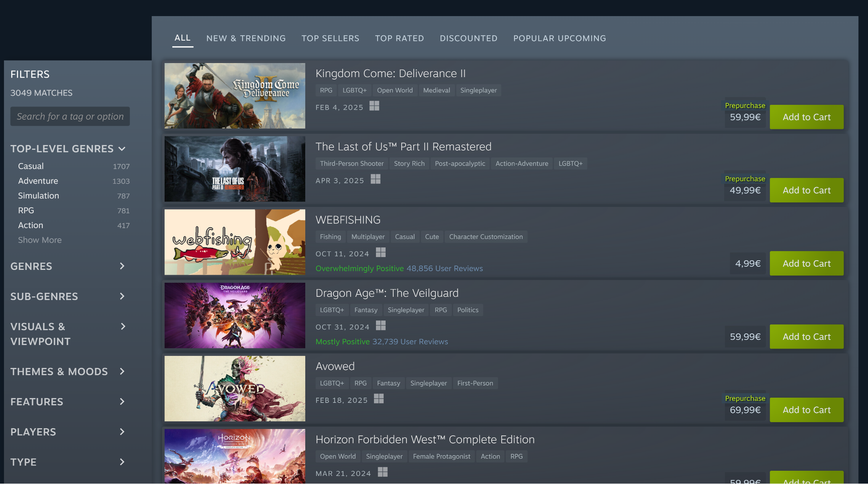Expand the Players filter section
The width and height of the screenshot is (868, 484).
[122, 432]
